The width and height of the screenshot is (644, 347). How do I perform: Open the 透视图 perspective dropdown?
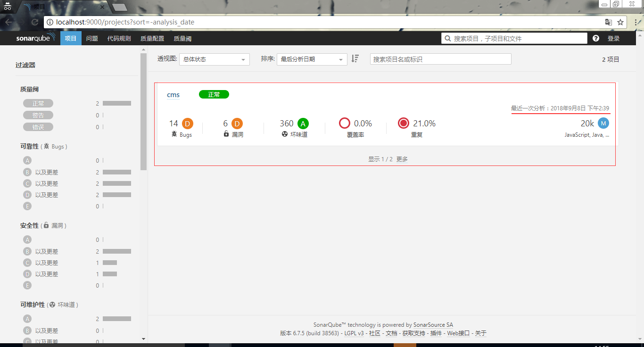214,59
